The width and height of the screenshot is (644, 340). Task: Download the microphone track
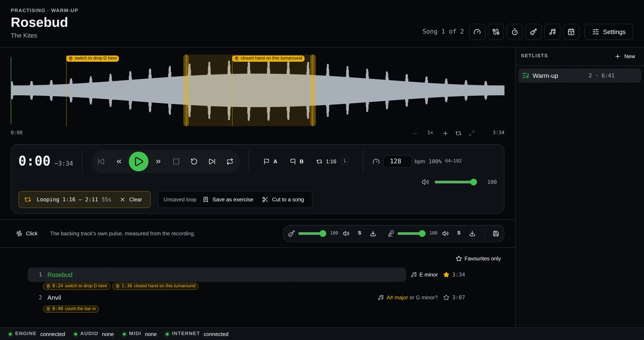[x=472, y=234]
